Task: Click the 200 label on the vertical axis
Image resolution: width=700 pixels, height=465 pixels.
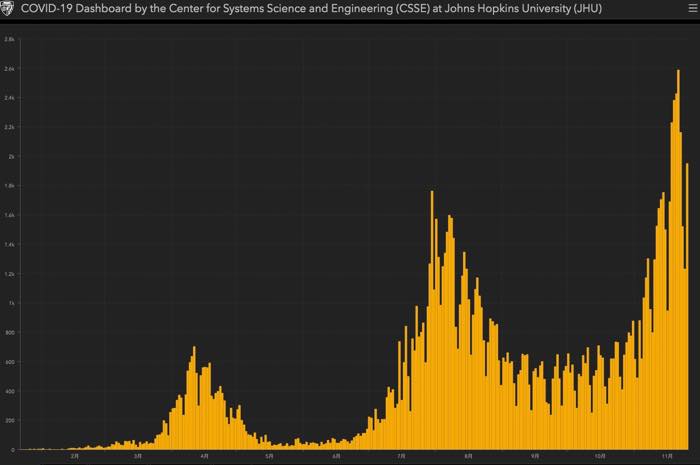Action: (10, 420)
